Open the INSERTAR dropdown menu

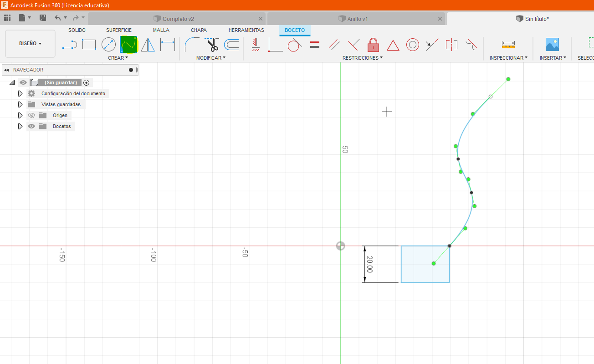pos(553,58)
